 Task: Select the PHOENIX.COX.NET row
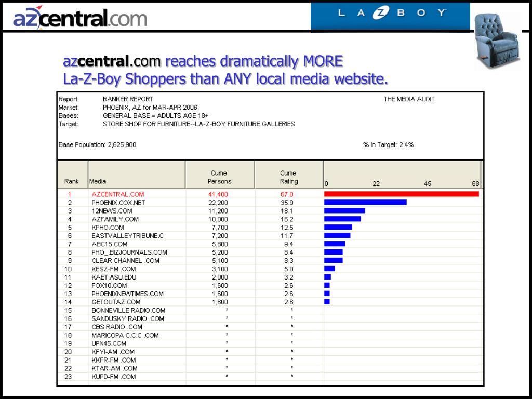[270, 203]
